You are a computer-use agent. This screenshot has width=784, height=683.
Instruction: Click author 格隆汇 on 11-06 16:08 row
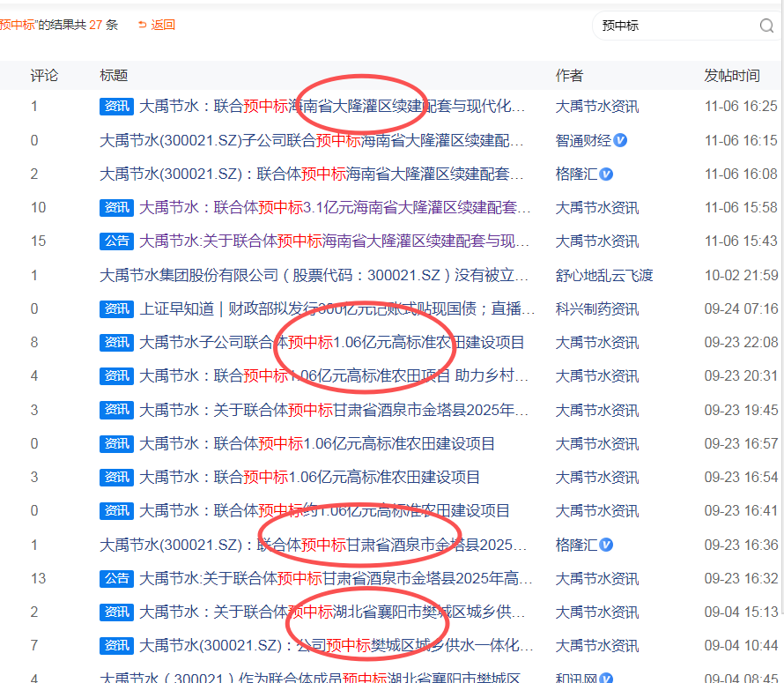click(576, 174)
